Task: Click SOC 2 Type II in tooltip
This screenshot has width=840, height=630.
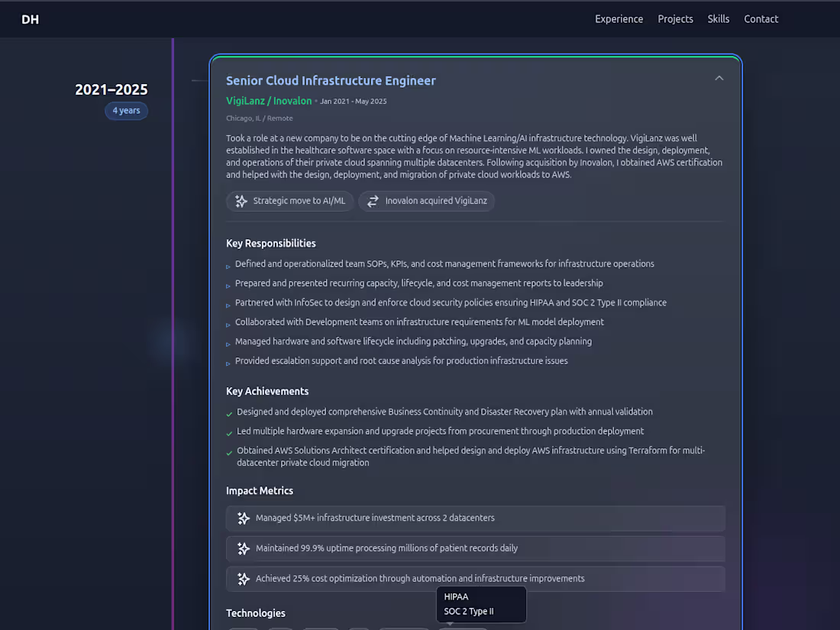Action: point(469,611)
